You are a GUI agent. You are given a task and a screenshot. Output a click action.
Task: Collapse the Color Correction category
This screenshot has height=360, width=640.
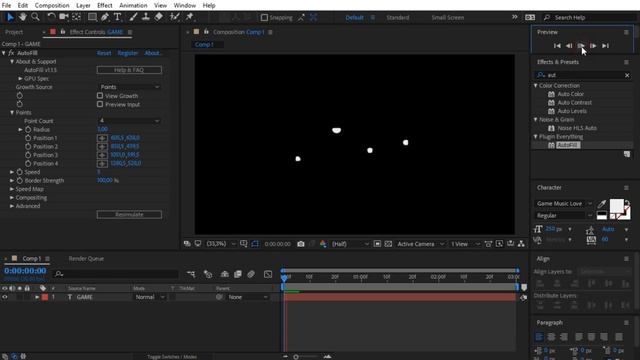click(x=536, y=86)
